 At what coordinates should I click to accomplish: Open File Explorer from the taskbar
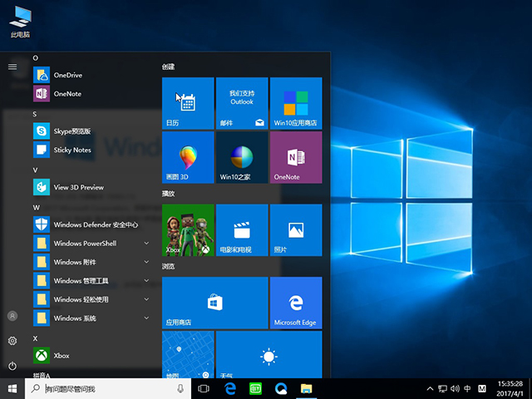pyautogui.click(x=306, y=389)
